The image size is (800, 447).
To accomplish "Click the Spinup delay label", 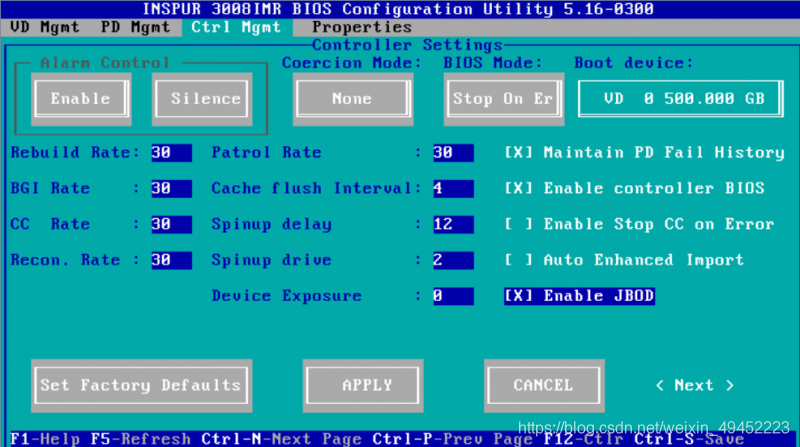I will (x=271, y=224).
